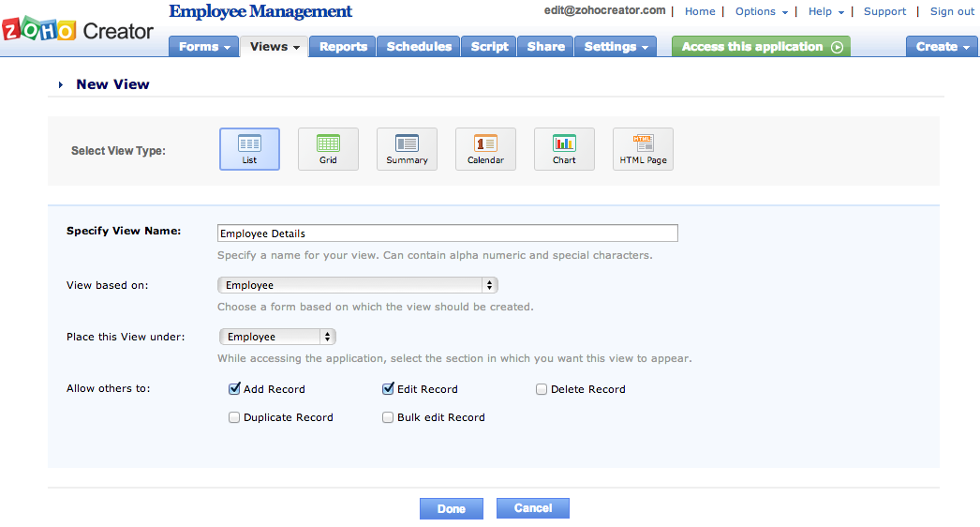Collapse the New View section arrow
The image size is (980, 527).
61,84
